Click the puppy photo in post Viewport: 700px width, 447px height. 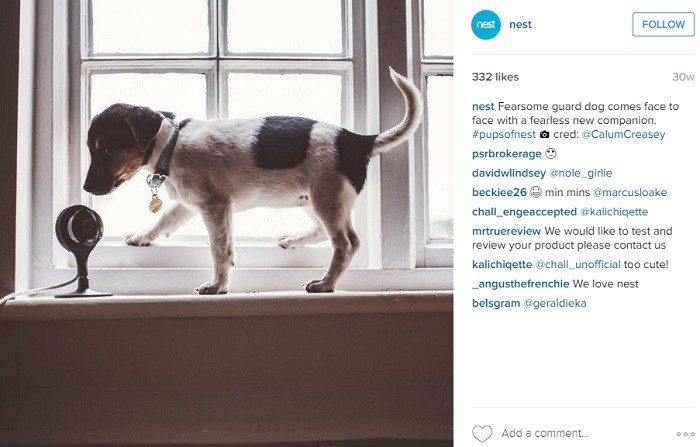click(226, 223)
